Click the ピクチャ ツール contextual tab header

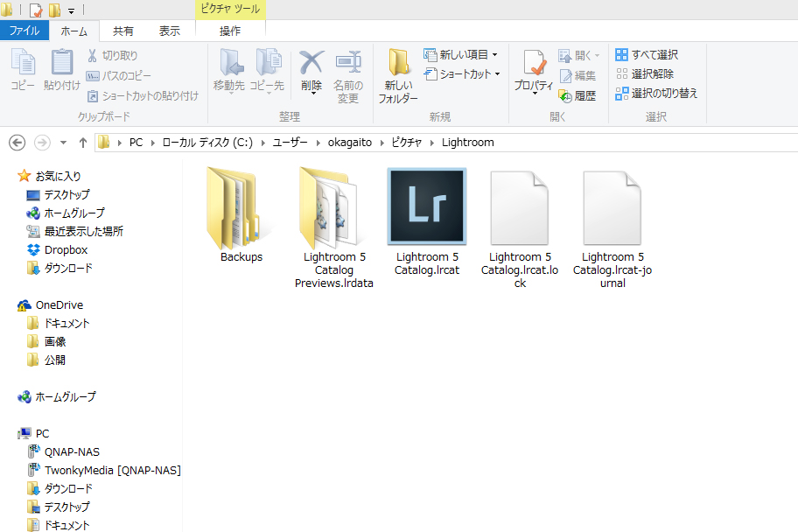click(x=230, y=10)
